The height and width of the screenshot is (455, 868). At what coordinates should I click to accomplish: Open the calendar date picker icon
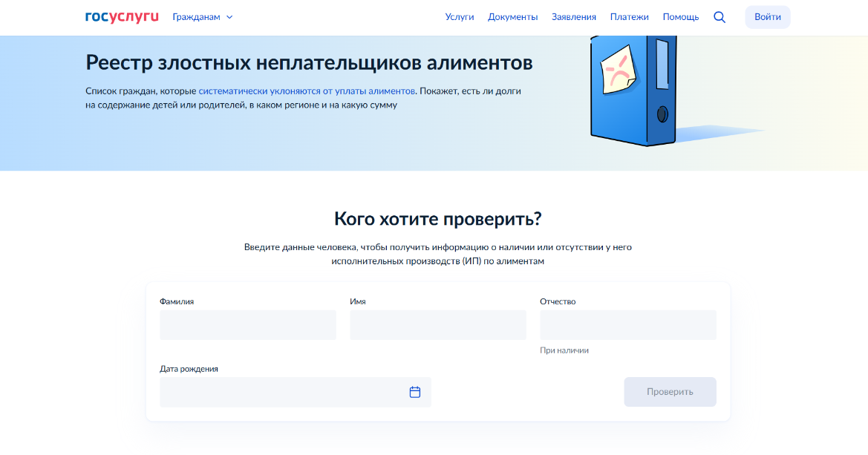tap(415, 392)
